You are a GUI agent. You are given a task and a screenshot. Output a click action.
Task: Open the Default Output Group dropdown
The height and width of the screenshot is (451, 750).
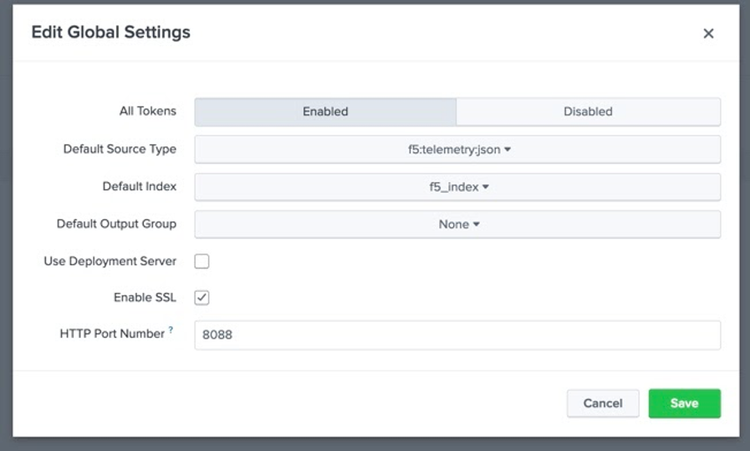pos(457,224)
